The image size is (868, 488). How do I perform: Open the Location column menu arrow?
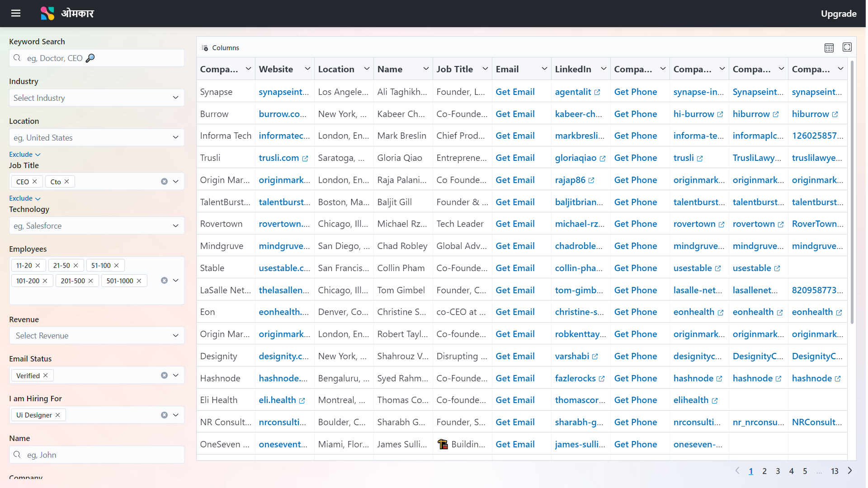click(367, 69)
